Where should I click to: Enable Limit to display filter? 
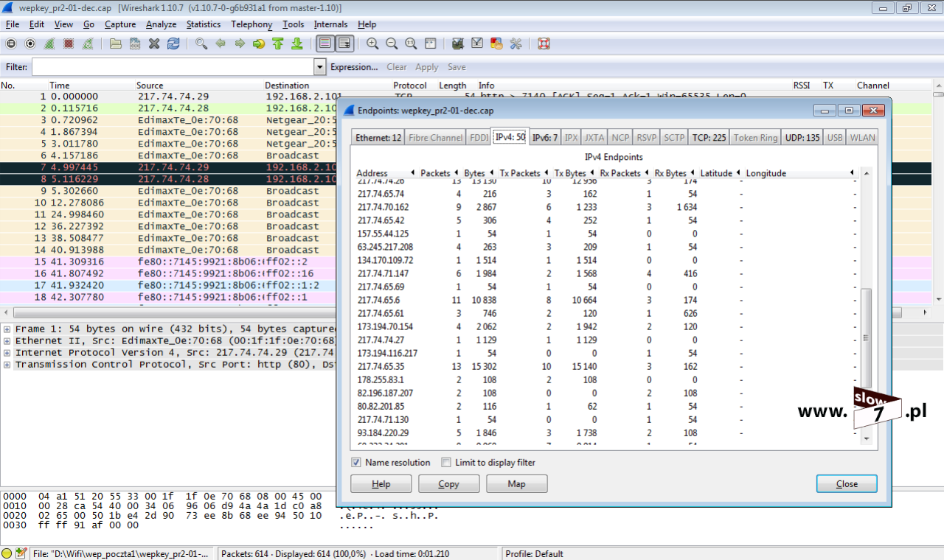coord(446,463)
